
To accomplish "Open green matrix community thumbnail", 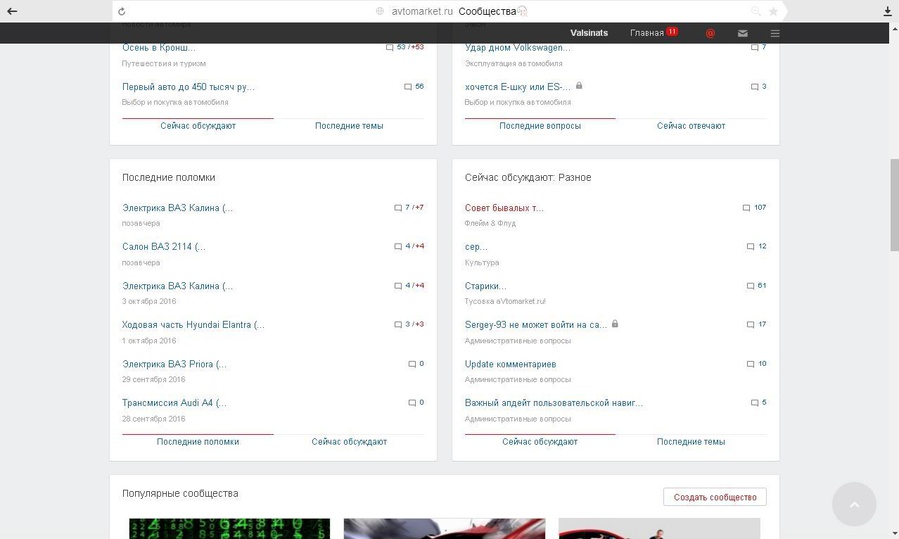I will [229, 529].
